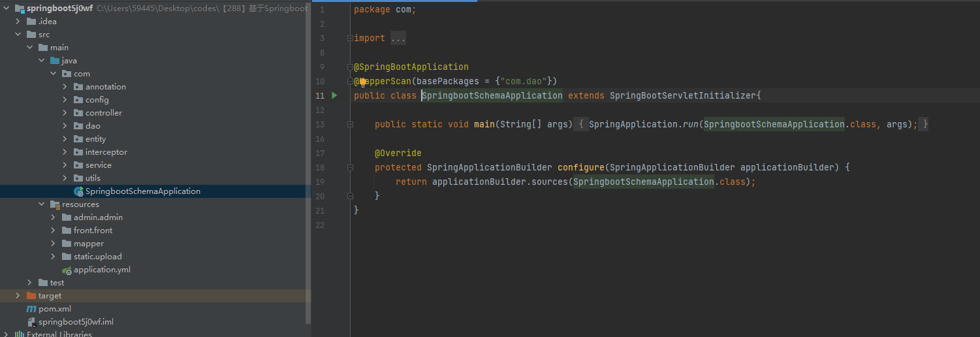Collapse the com package chevron
This screenshot has height=337, width=980.
[54, 74]
